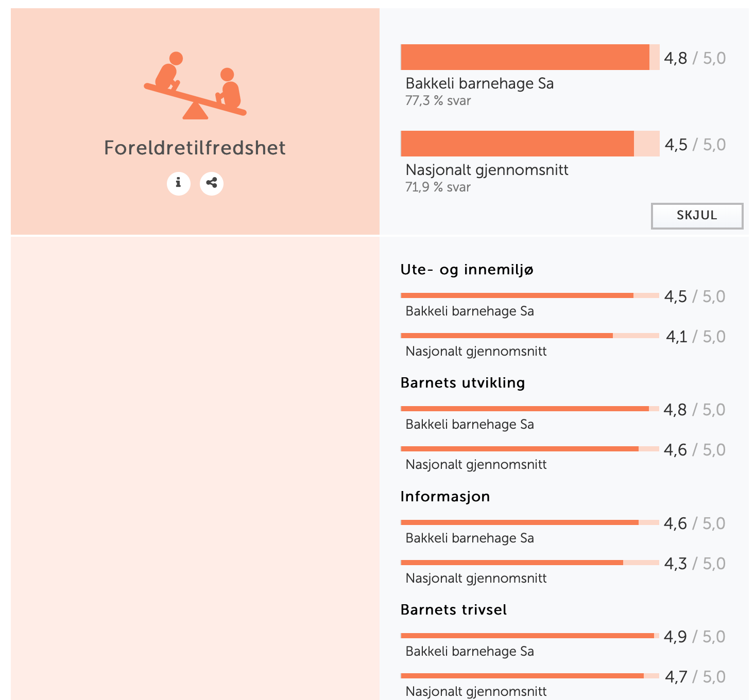This screenshot has width=755, height=700.
Task: Click the share icon under Foreldretilfredshet
Action: pos(212,183)
